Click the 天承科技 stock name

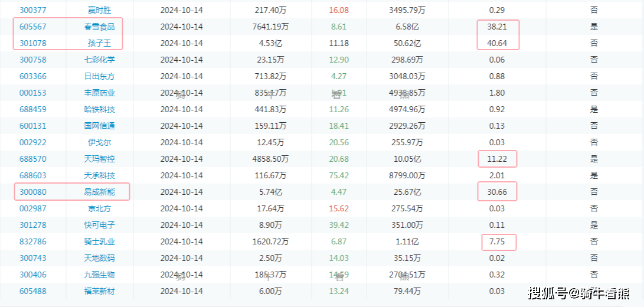[99, 175]
